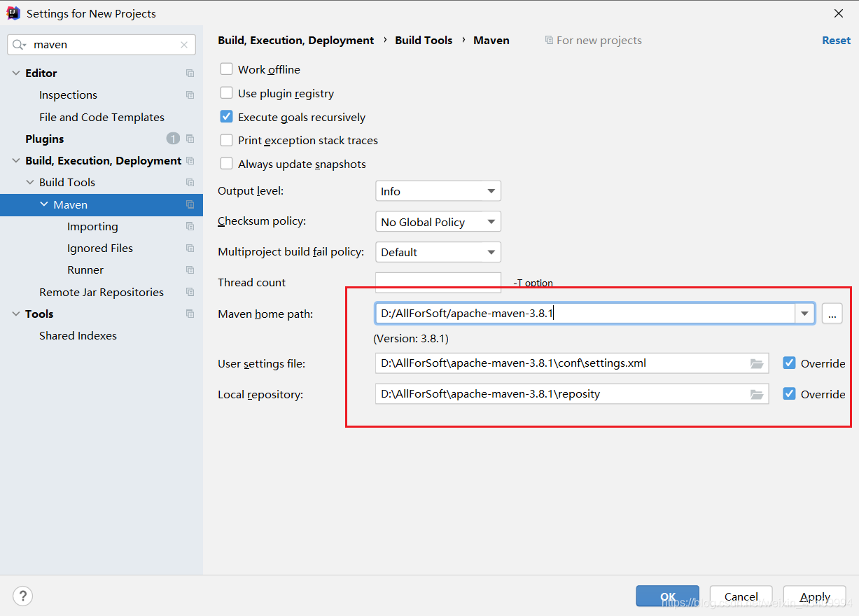
Task: Toggle Override for Local repository
Action: 789,393
